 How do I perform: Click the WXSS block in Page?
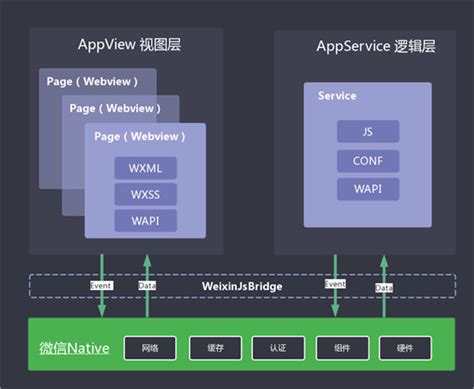tap(146, 194)
